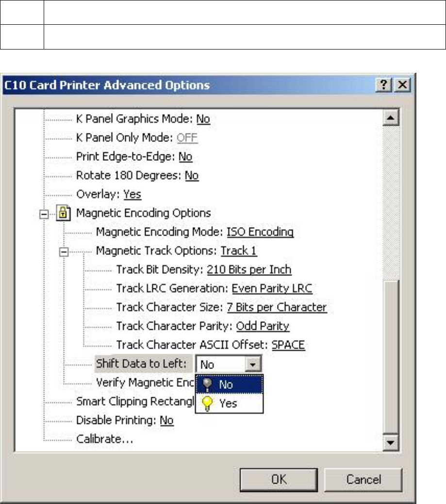Click 7 Bits per Character value
The height and width of the screenshot is (504, 446).
coord(277,307)
